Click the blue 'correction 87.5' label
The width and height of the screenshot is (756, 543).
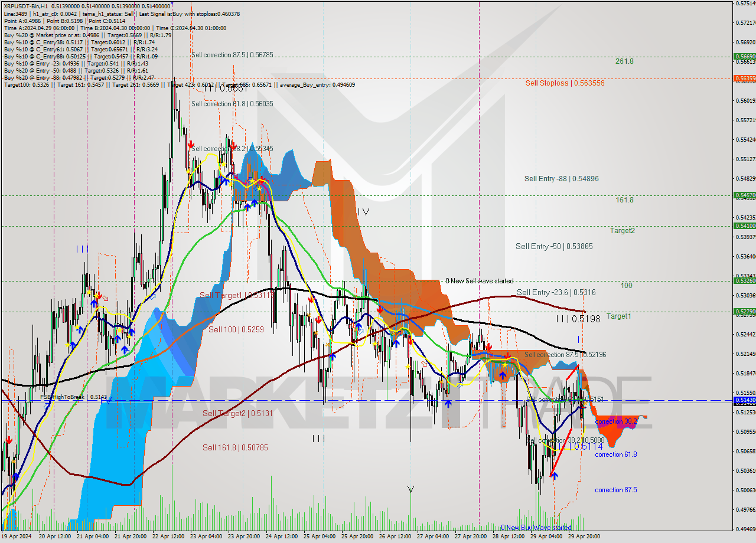pos(616,490)
